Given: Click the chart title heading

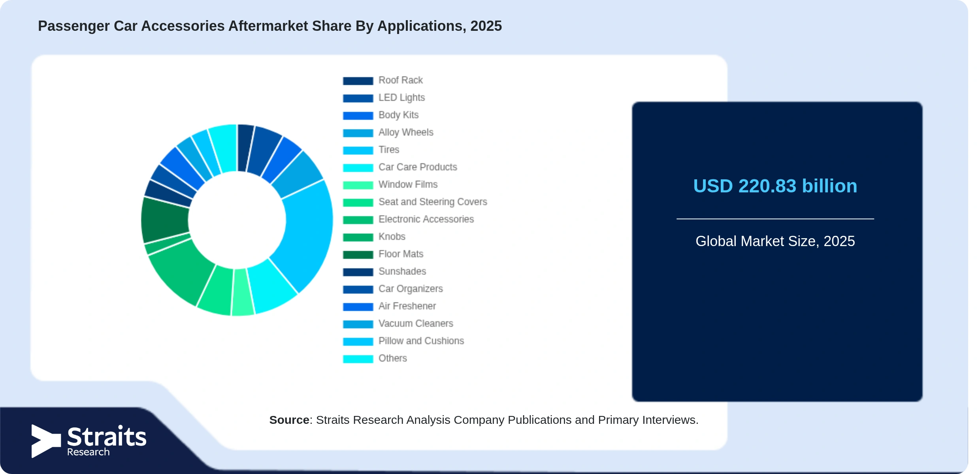Looking at the screenshot, I should pyautogui.click(x=270, y=26).
